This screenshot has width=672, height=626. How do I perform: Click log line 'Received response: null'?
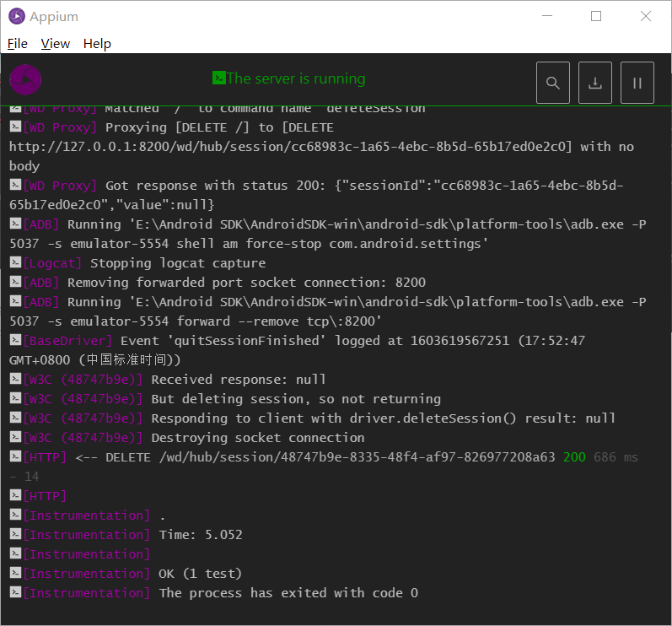(x=239, y=380)
